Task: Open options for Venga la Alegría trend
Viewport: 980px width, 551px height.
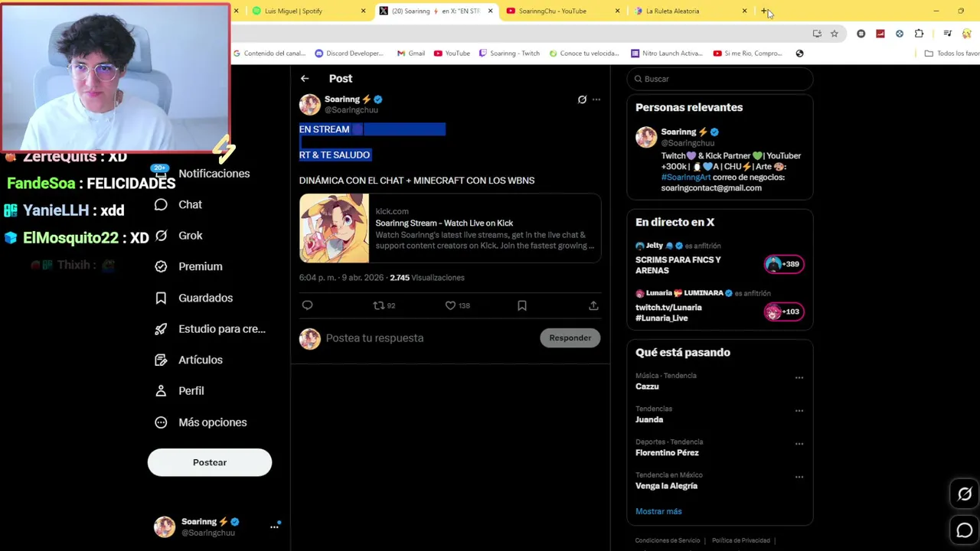Action: [x=799, y=477]
